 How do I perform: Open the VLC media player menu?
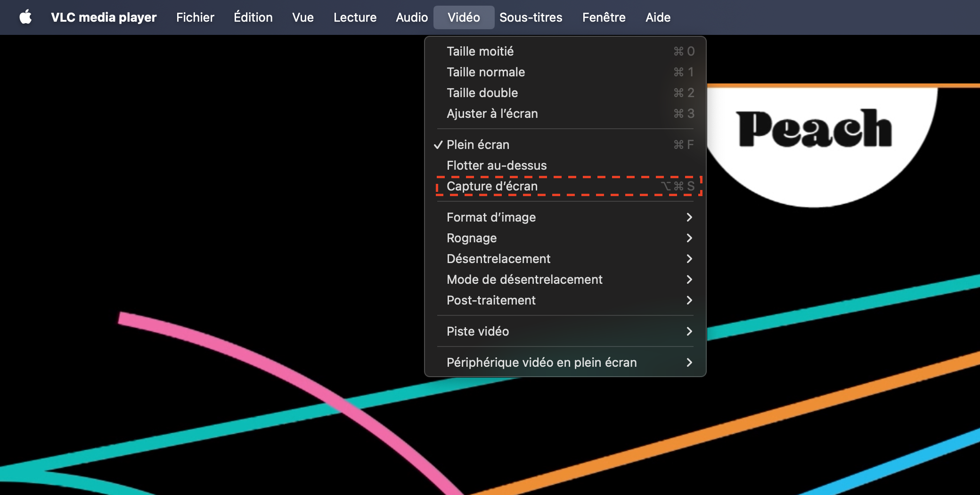click(104, 17)
